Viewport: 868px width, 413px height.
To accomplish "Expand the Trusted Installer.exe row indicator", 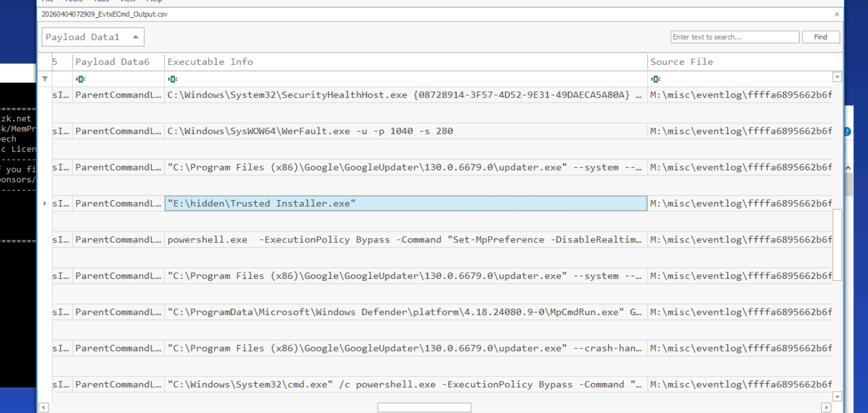I will click(x=45, y=204).
